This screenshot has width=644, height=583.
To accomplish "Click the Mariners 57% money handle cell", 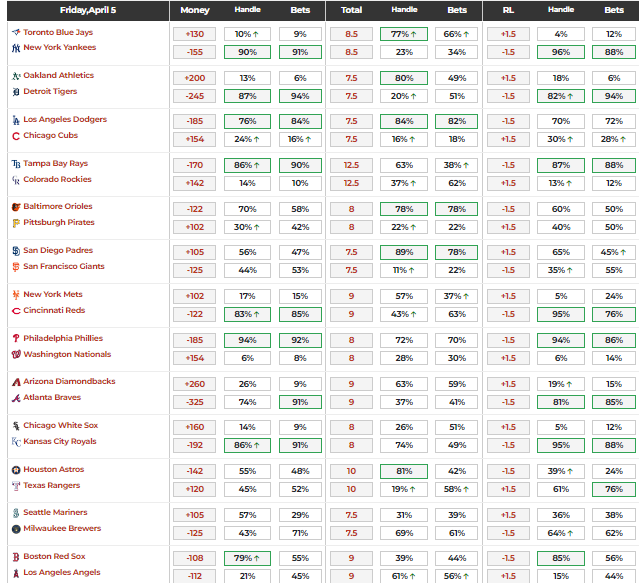I will coord(247,515).
